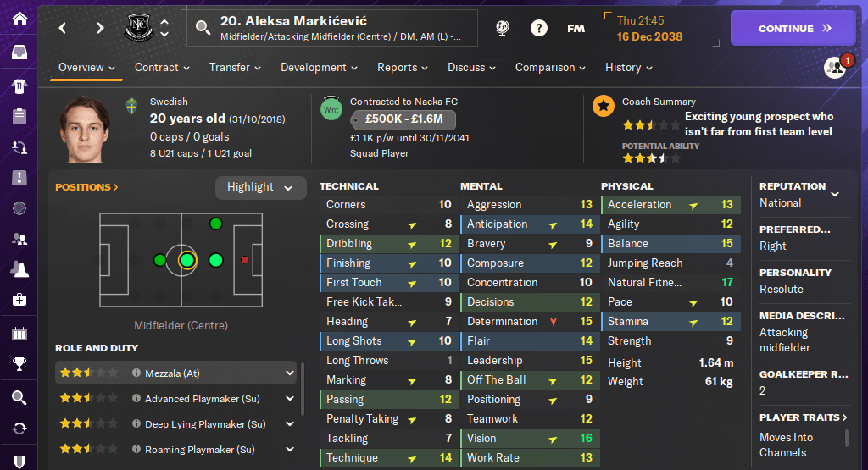868x470 pixels.
Task: Click the globe world icon in top bar
Action: (504, 28)
